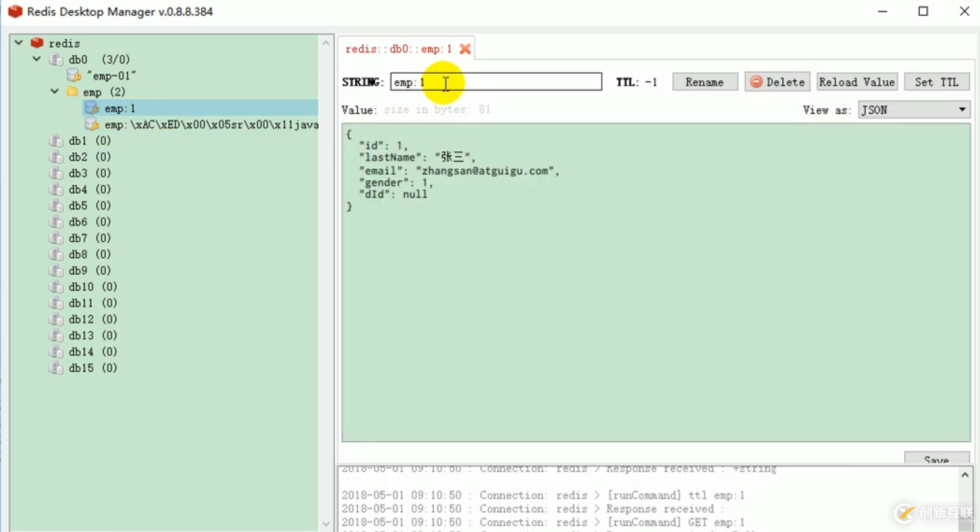
Task: Switch to the redis::db0::emp:1 tab
Action: pos(398,49)
